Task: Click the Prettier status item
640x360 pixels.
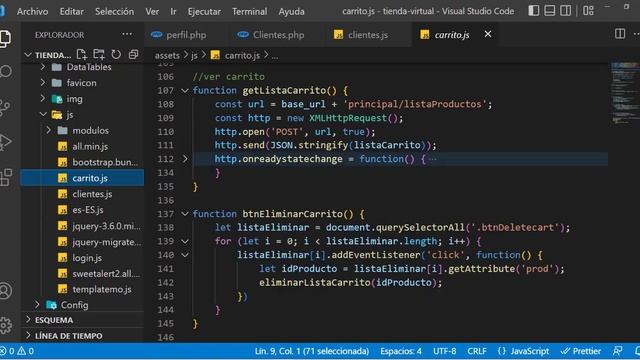Action: click(x=581, y=351)
